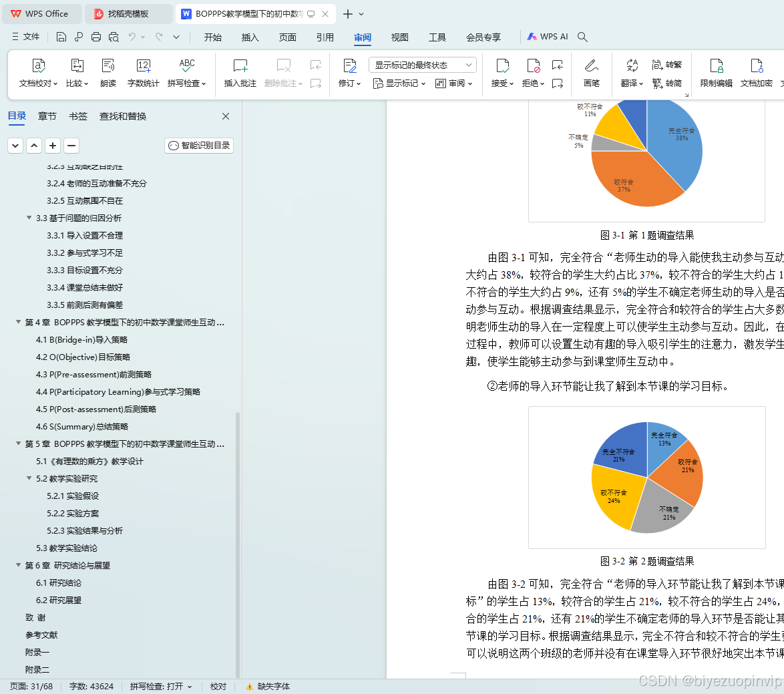784x694 pixels.
Task: Click the 页面: 31/68 page indicator
Action: 31,687
